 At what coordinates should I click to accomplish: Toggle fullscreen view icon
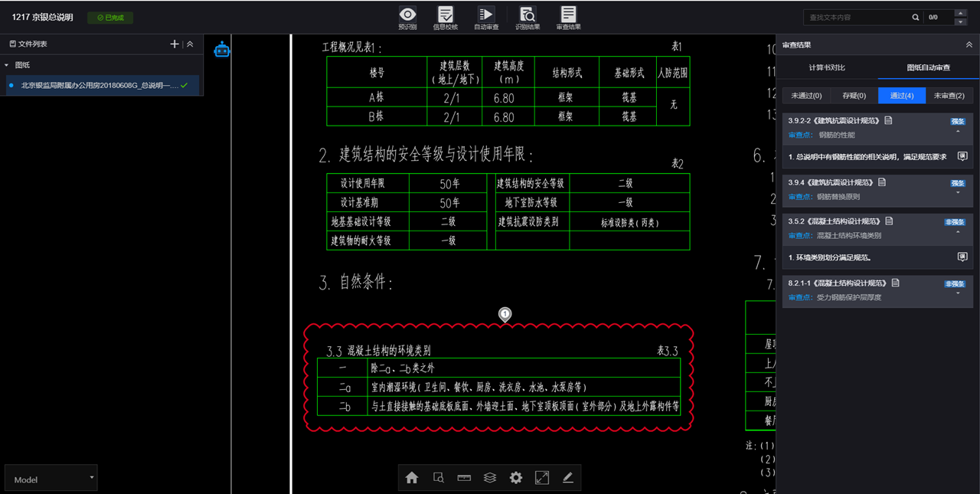541,477
